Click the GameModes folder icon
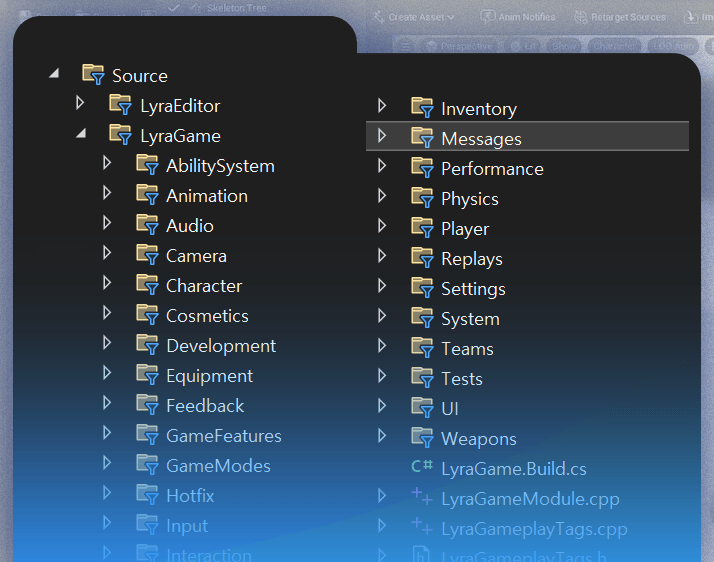714x562 pixels. pyautogui.click(x=148, y=465)
